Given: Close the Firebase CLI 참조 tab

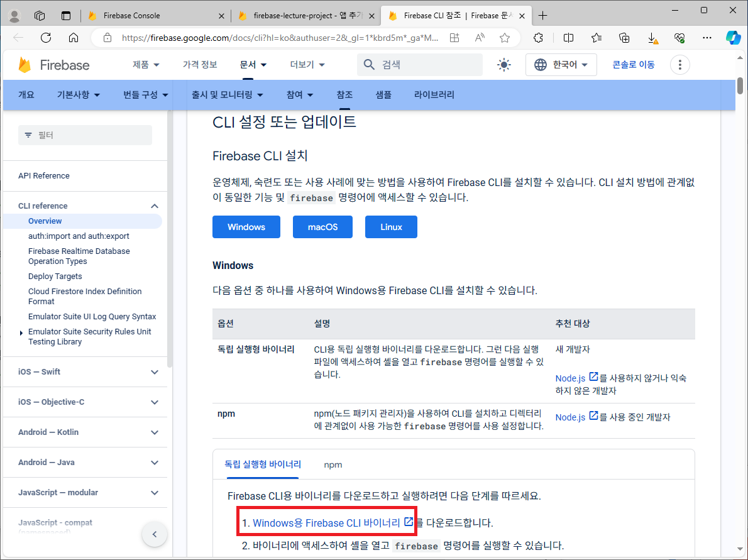Looking at the screenshot, I should click(522, 16).
